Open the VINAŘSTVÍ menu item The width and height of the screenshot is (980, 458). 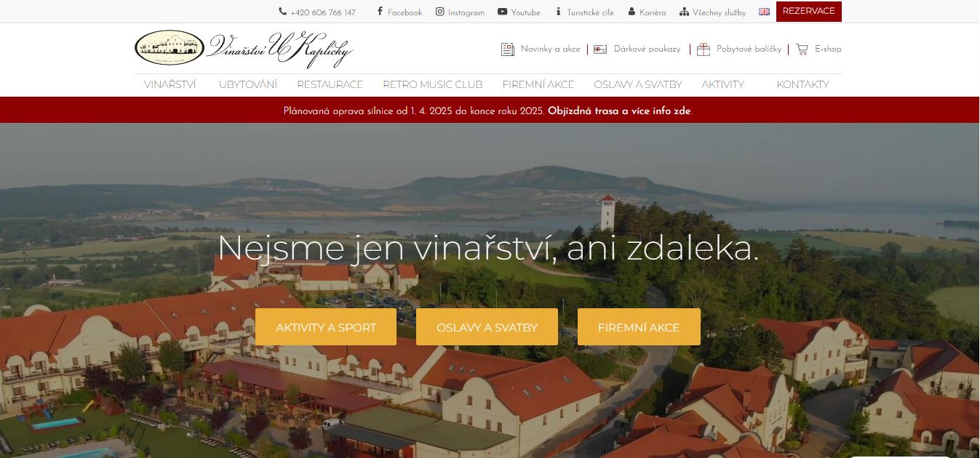coord(170,84)
